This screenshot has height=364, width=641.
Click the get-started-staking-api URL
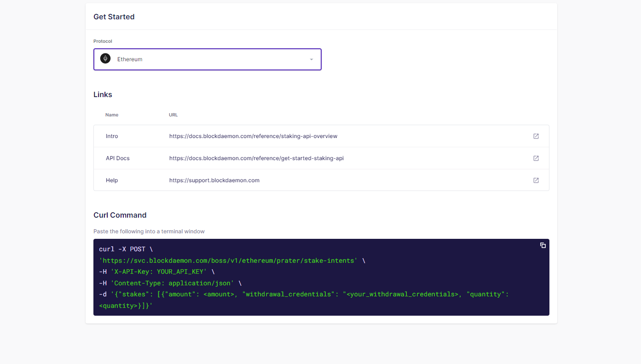[x=256, y=158]
